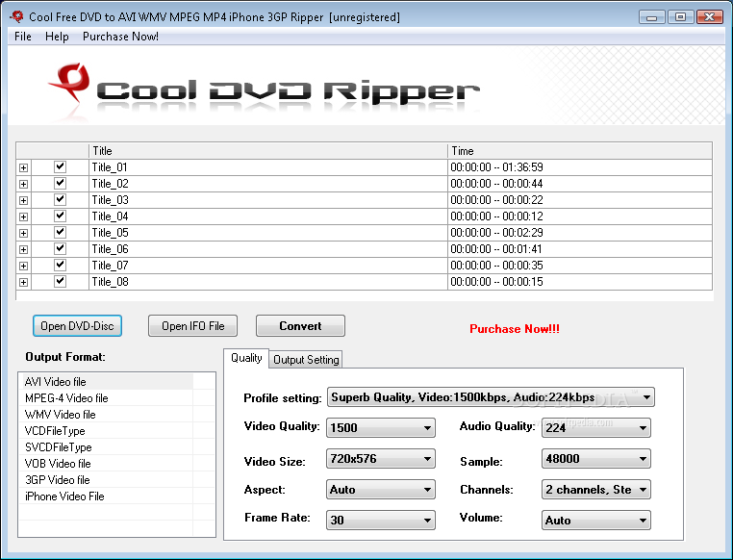Screen dimensions: 733x560
Task: Select SVCDFileType output format
Action: pos(108,446)
